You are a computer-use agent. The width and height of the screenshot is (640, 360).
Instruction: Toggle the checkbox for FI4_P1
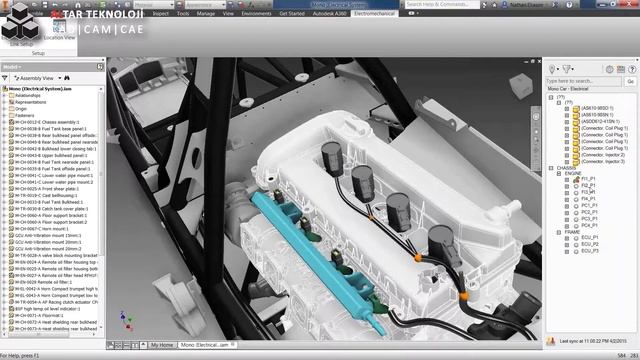pos(567,199)
